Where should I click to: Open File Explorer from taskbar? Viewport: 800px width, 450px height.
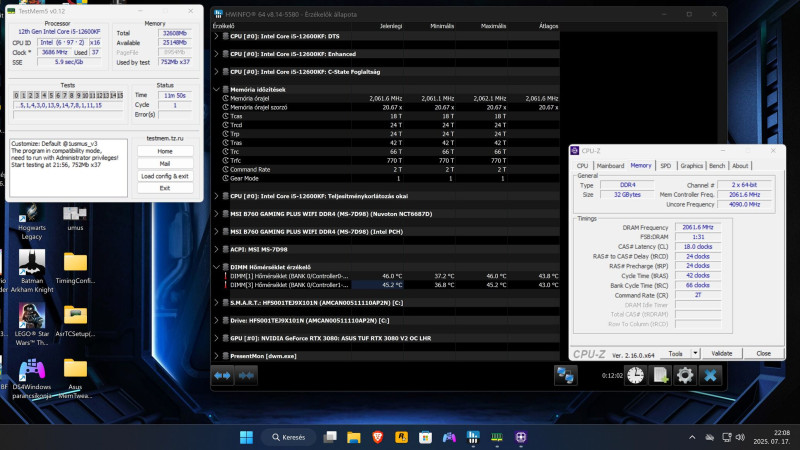click(x=354, y=437)
